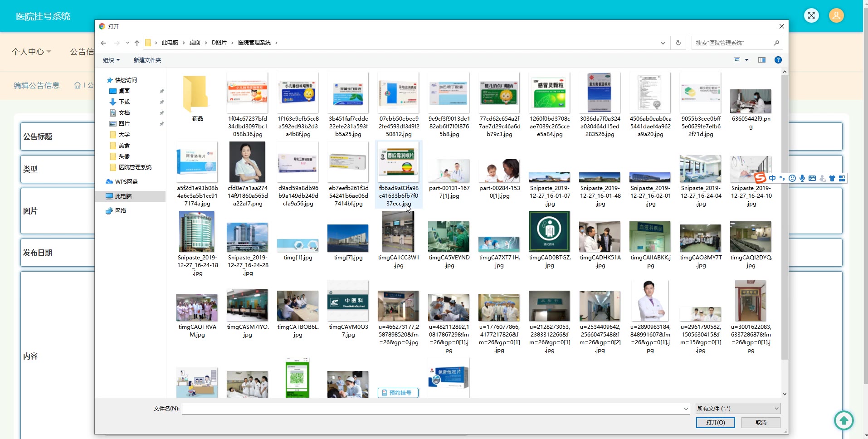Click the Sogou soft keyboard icon
Image resolution: width=868 pixels, height=439 pixels.
tap(812, 178)
